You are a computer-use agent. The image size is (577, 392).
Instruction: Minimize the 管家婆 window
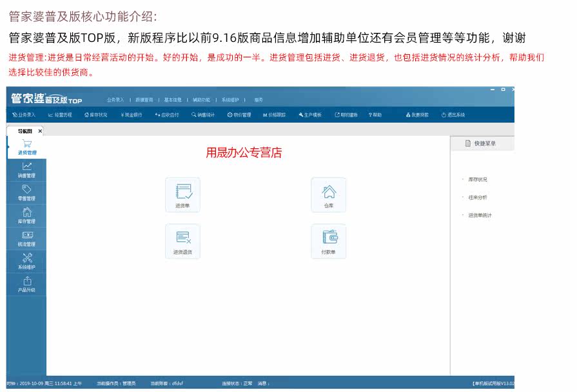(x=493, y=90)
